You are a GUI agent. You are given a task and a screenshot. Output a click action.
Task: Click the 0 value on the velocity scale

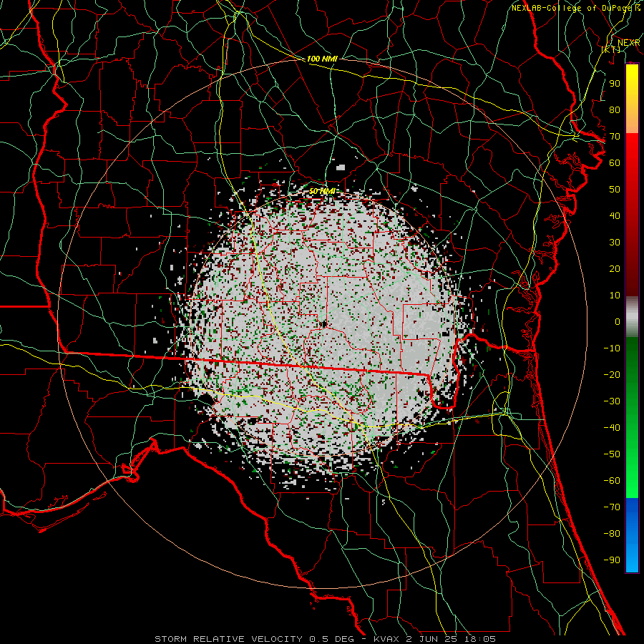pos(618,321)
